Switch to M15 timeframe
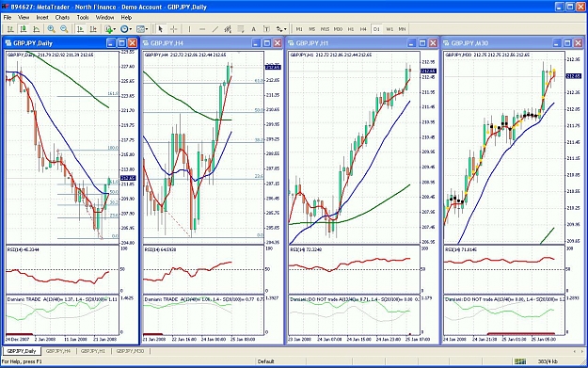The width and height of the screenshot is (588, 368). pyautogui.click(x=325, y=29)
